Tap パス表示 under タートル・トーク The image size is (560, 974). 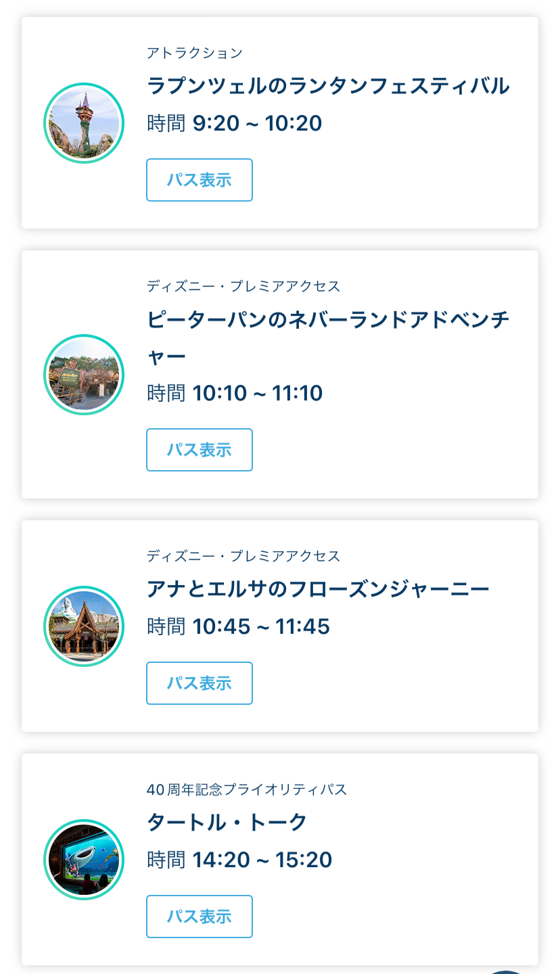(200, 917)
